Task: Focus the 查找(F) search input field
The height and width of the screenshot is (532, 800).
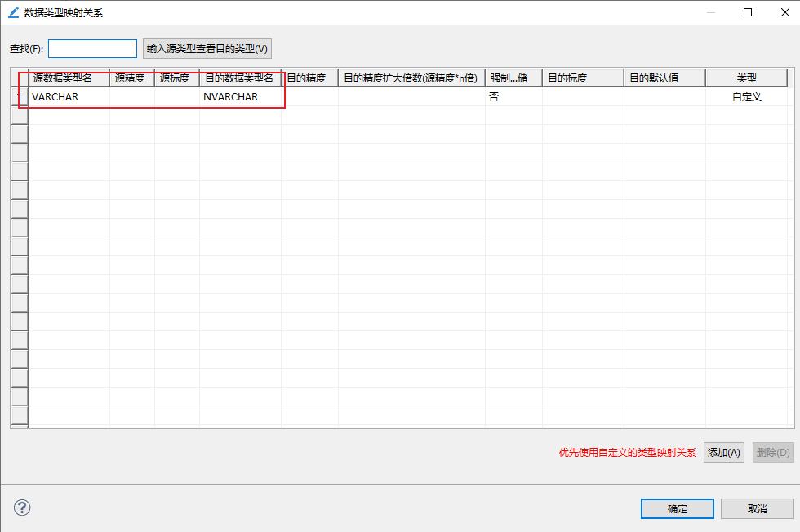Action: [x=92, y=48]
